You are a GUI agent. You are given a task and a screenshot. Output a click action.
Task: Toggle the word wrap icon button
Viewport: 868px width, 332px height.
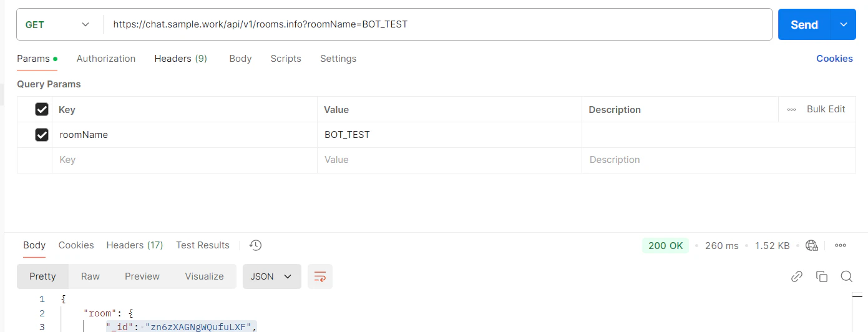tap(320, 276)
